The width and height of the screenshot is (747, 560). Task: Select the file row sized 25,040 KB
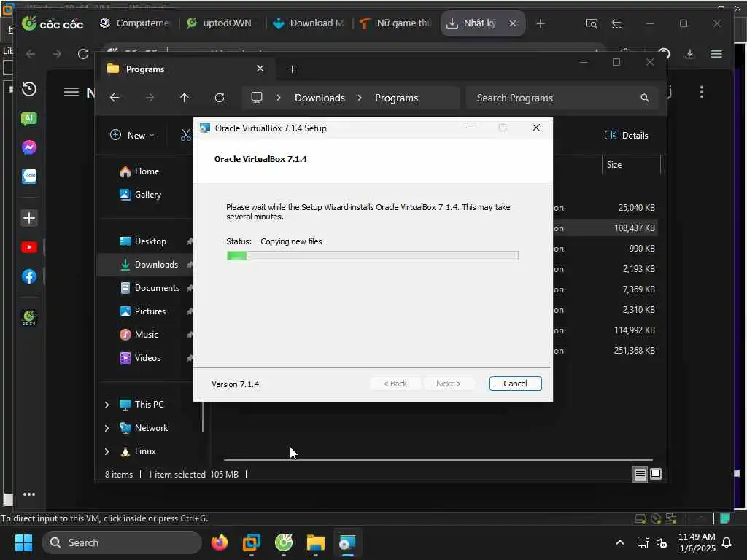pyautogui.click(x=605, y=208)
